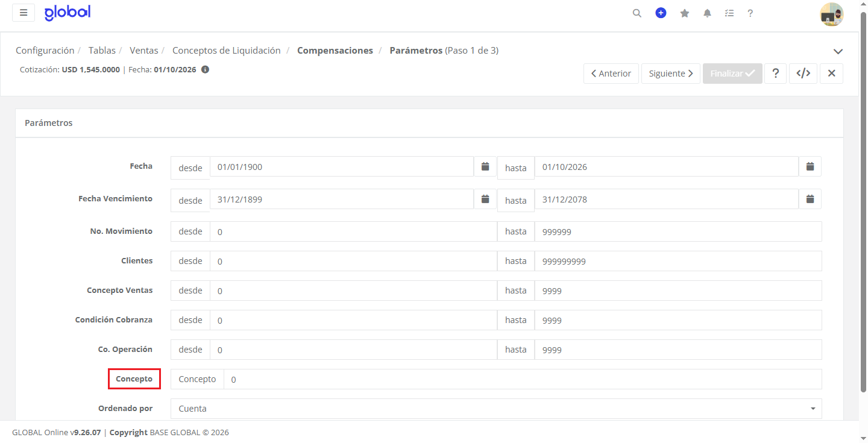
Task: Go to Configuración breadcrumb
Action: [x=45, y=51]
